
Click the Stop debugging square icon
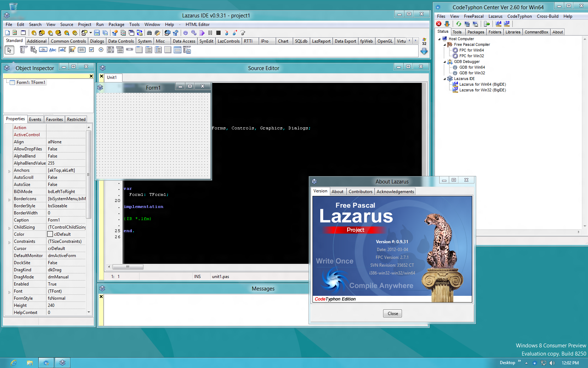tap(218, 33)
